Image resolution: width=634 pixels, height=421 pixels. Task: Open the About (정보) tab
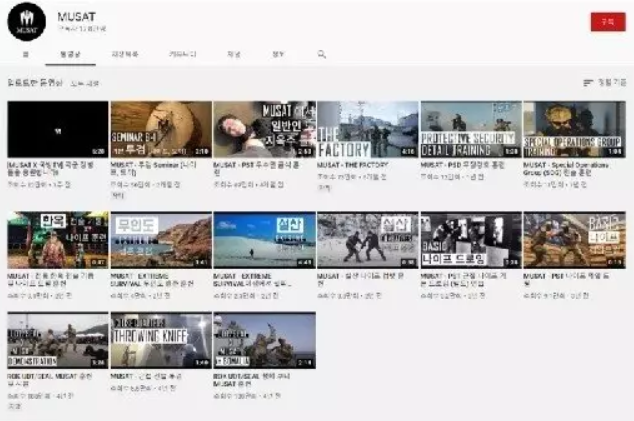(x=278, y=54)
